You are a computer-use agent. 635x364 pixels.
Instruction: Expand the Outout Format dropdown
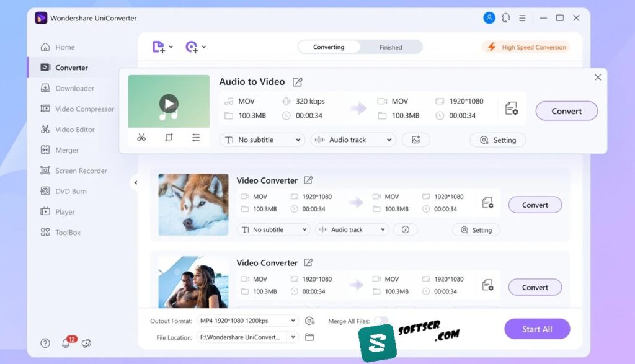point(248,321)
